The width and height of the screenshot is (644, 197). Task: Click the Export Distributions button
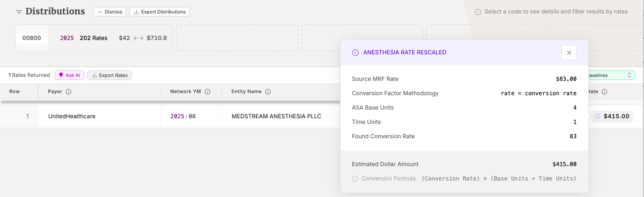click(x=159, y=12)
